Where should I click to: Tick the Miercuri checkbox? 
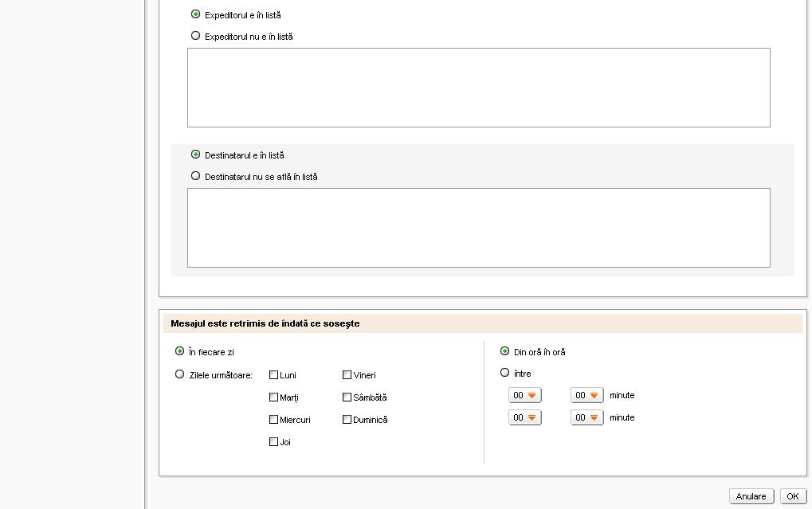tap(274, 419)
